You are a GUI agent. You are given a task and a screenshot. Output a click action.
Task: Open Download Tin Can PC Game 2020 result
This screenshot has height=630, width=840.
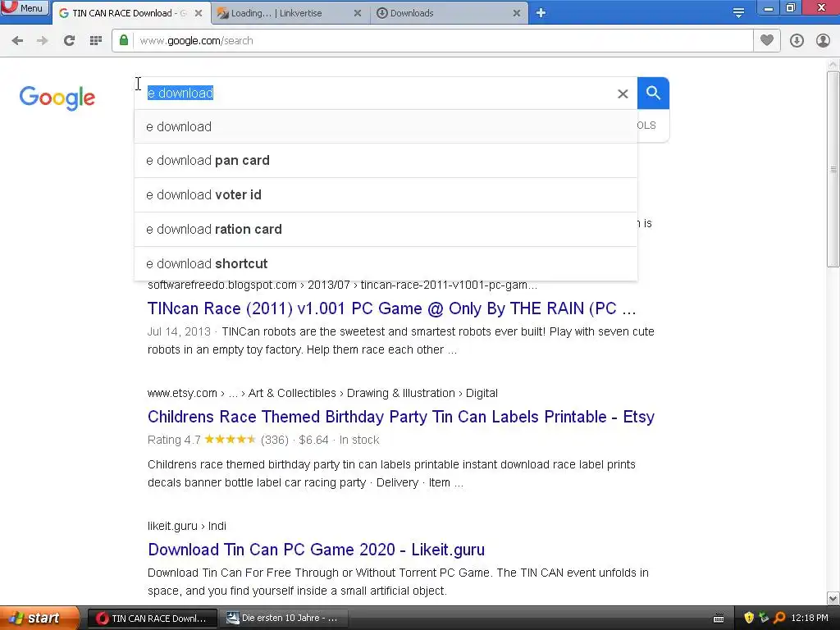click(x=316, y=550)
